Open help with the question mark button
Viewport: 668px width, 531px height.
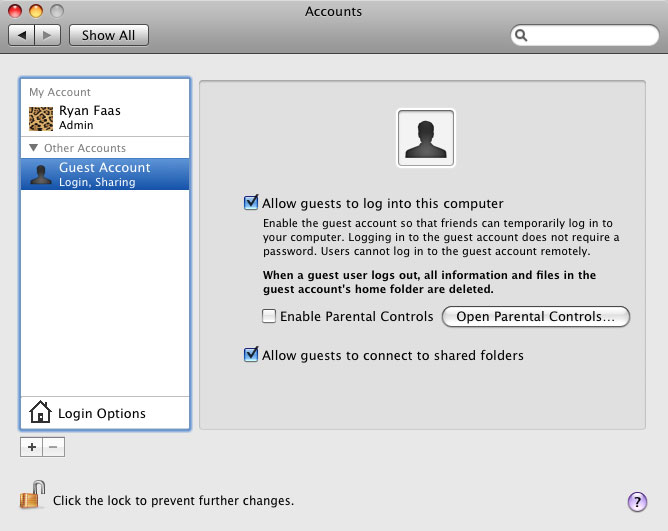[635, 501]
